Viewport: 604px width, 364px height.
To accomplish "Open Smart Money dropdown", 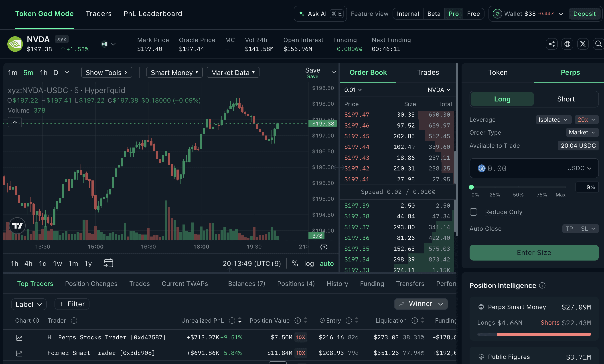I will [x=174, y=72].
